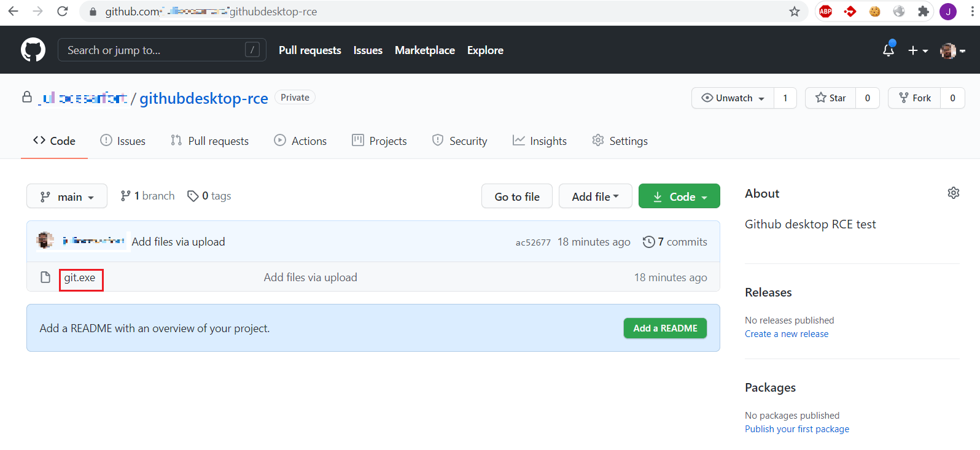980x450 pixels.
Task: Fork the repository
Action: 914,98
